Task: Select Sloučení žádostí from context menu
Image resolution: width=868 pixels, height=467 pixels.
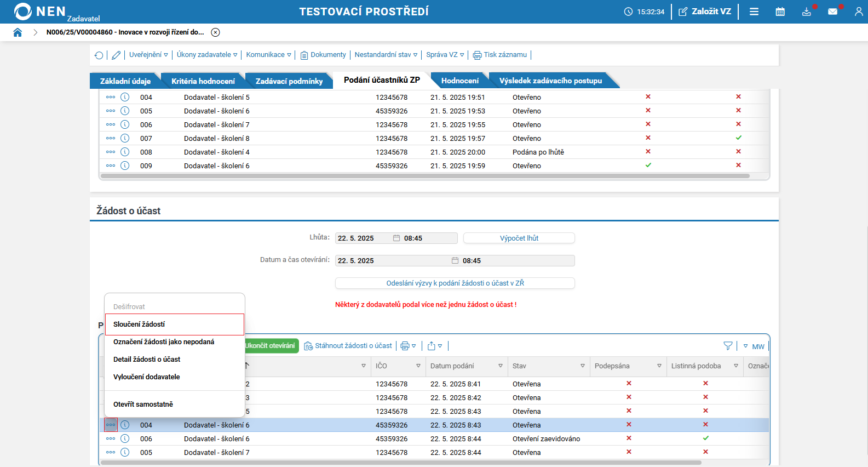Action: [174, 324]
